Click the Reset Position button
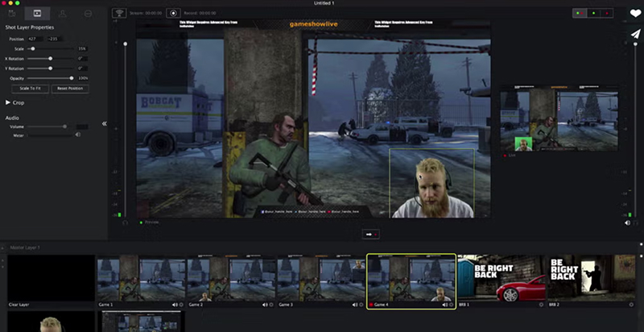This screenshot has width=644, height=332. click(70, 89)
